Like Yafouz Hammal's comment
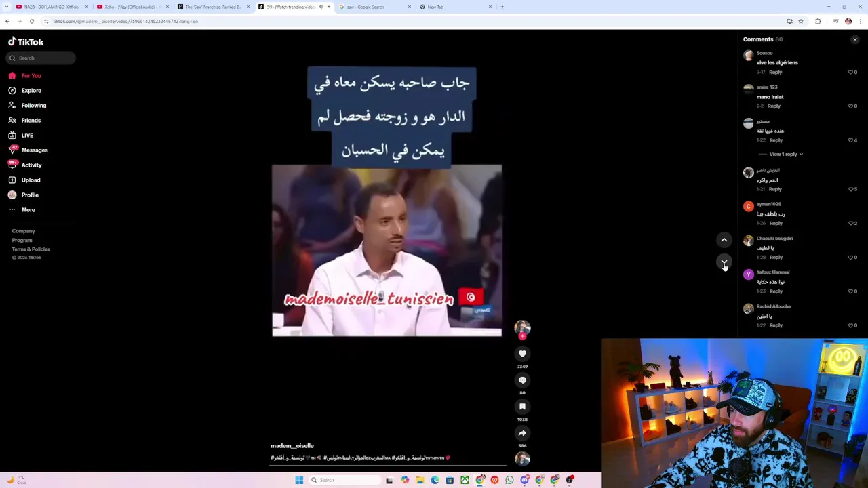 tap(851, 291)
